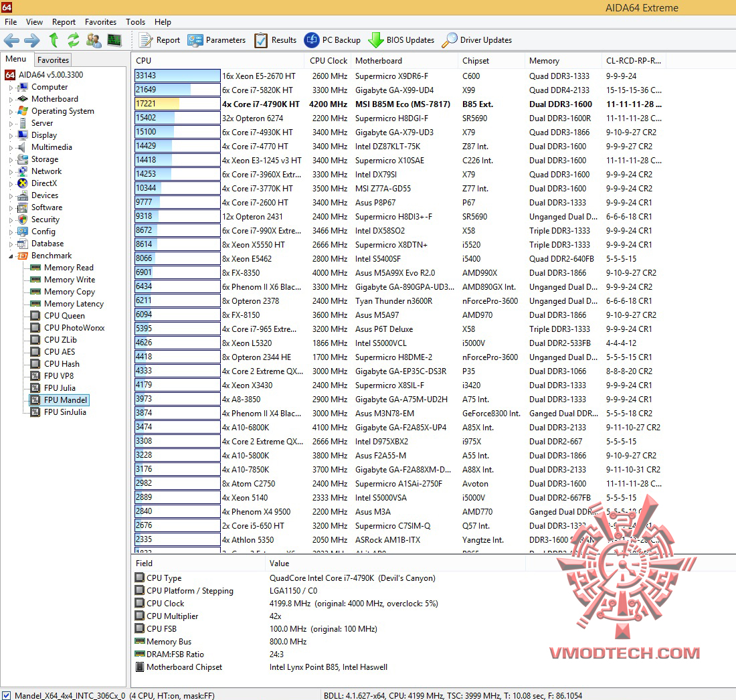736x700 pixels.
Task: Click the 21649 score bar
Action: pos(177,90)
